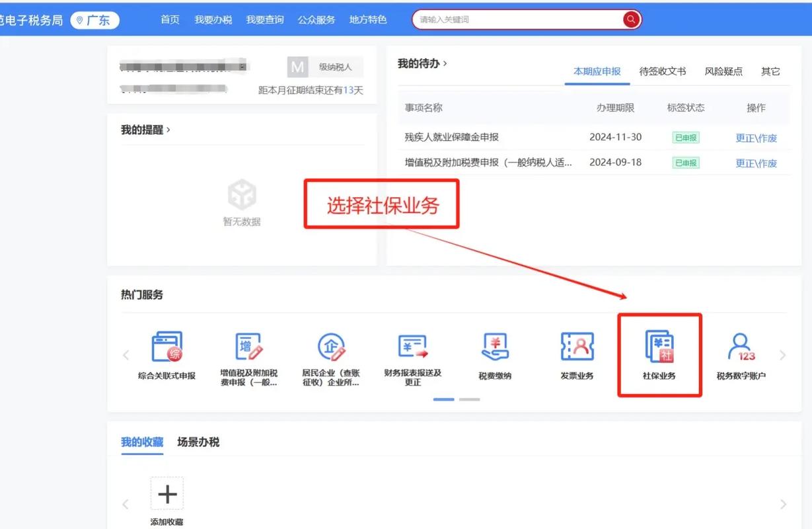
Task: Open 增值税及附加税费申报 service icon
Action: 248,346
